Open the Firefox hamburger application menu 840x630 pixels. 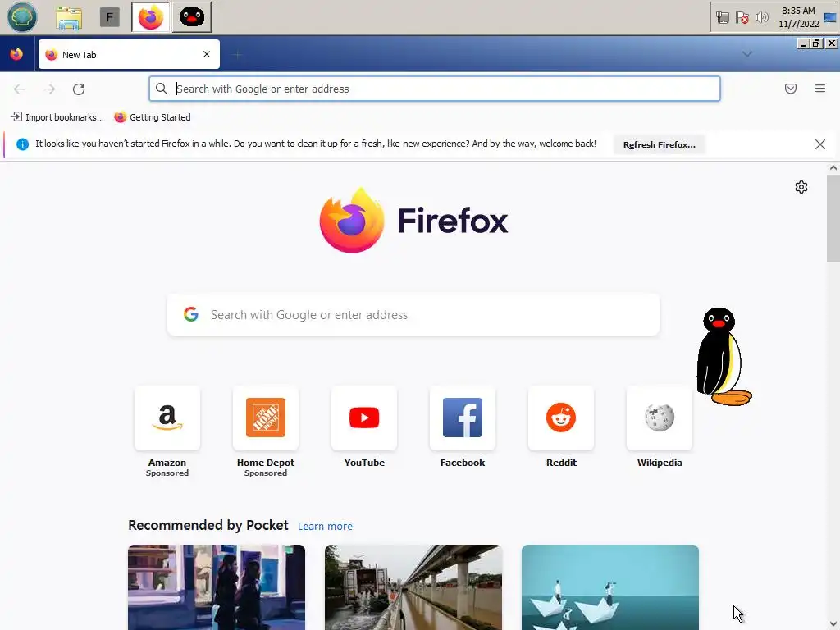(820, 89)
